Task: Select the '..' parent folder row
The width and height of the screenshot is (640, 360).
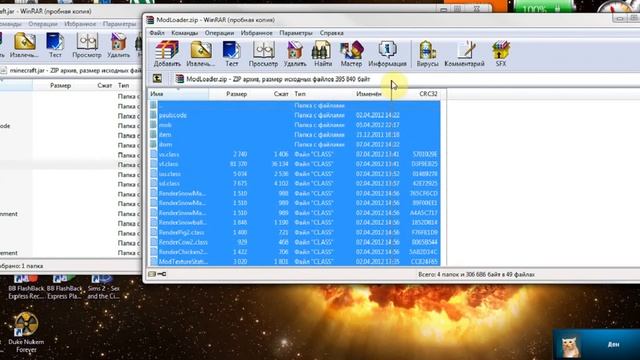Action: coord(295,105)
